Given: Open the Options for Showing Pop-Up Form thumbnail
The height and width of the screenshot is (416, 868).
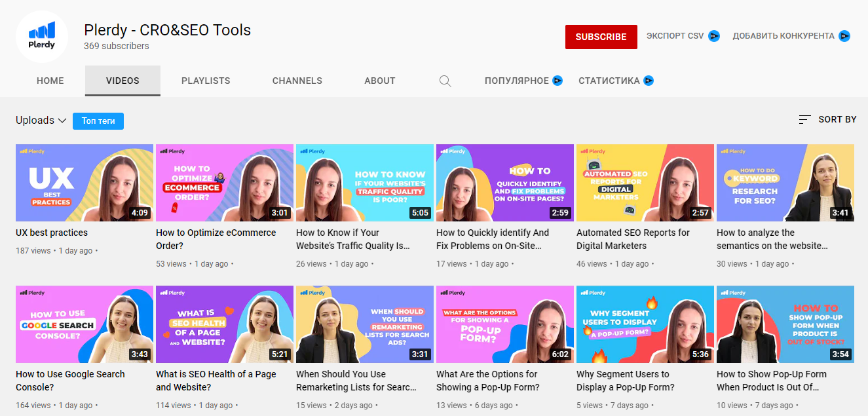Looking at the screenshot, I should point(505,324).
